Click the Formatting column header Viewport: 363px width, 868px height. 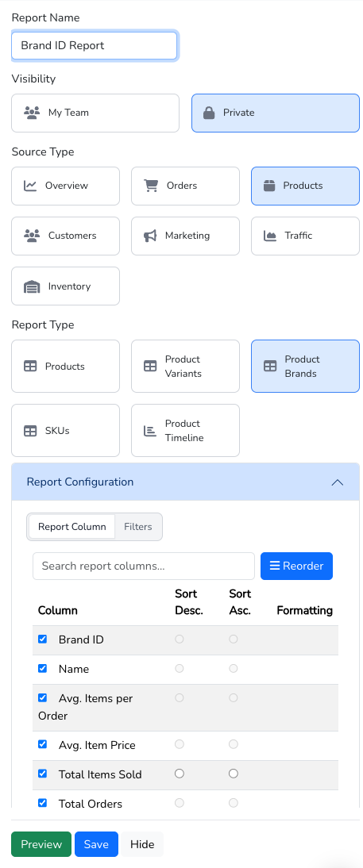pos(304,610)
